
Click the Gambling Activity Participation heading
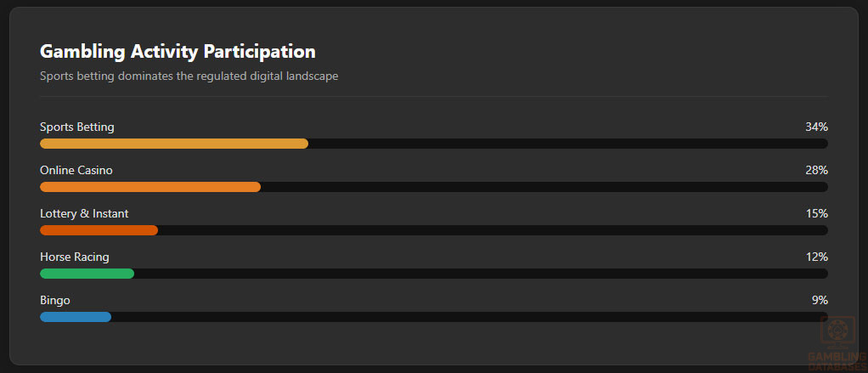178,52
